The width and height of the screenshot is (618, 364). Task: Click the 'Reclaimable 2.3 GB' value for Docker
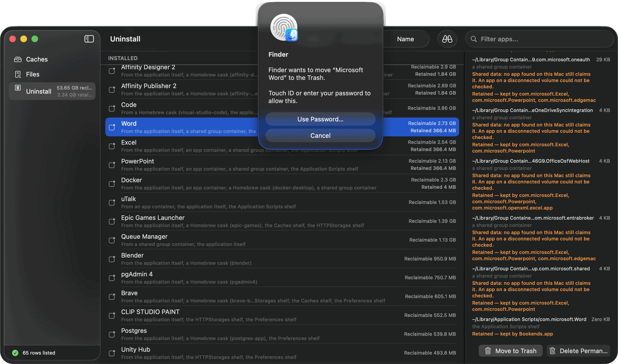[433, 180]
